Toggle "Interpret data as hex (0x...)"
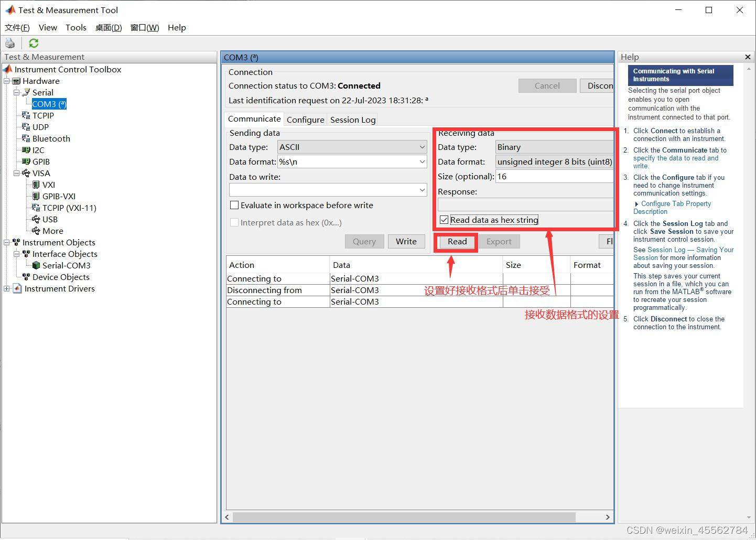 (234, 222)
